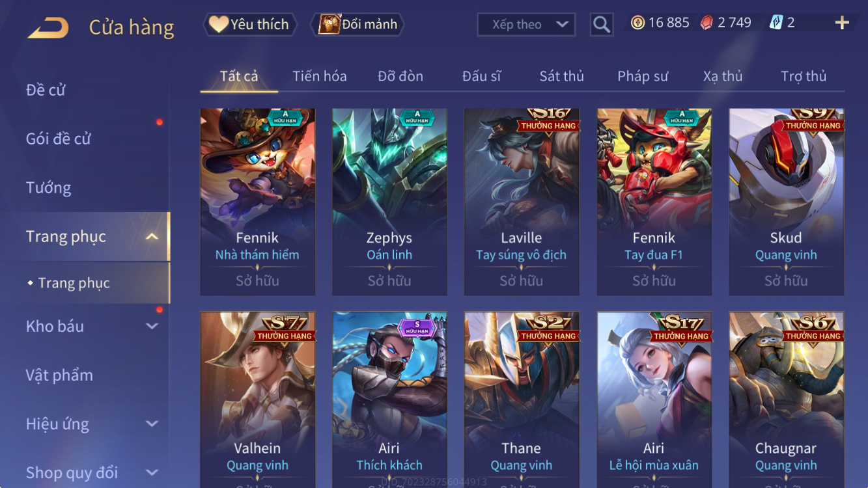Screen dimensions: 868x488
Task: Expand Shop quy đổi section
Action: tap(152, 472)
